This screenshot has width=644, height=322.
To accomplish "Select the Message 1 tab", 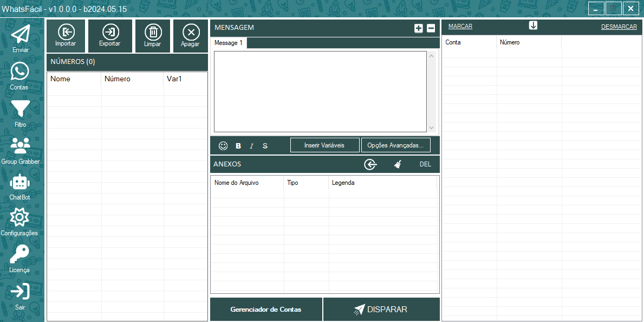I will click(x=229, y=43).
